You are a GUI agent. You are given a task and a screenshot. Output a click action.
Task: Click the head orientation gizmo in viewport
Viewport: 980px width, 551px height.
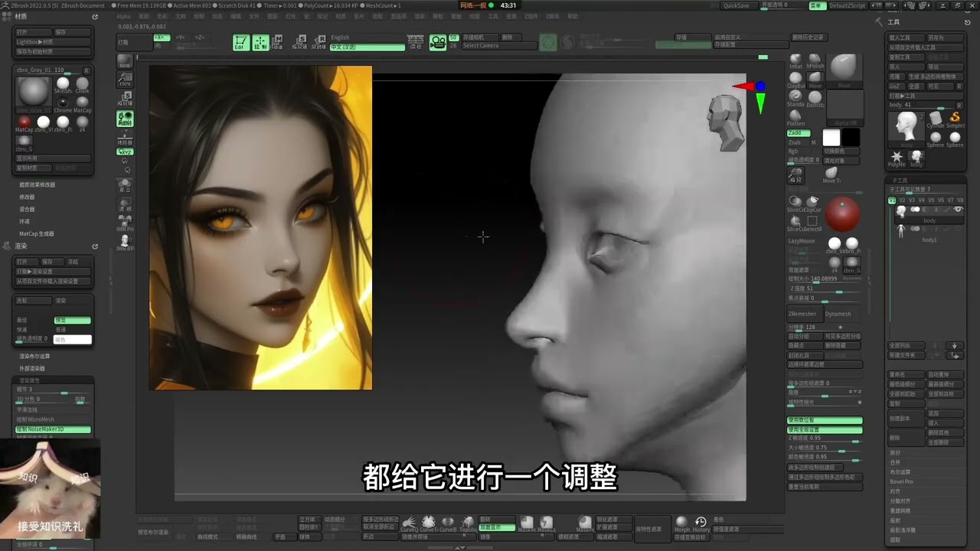pyautogui.click(x=724, y=122)
